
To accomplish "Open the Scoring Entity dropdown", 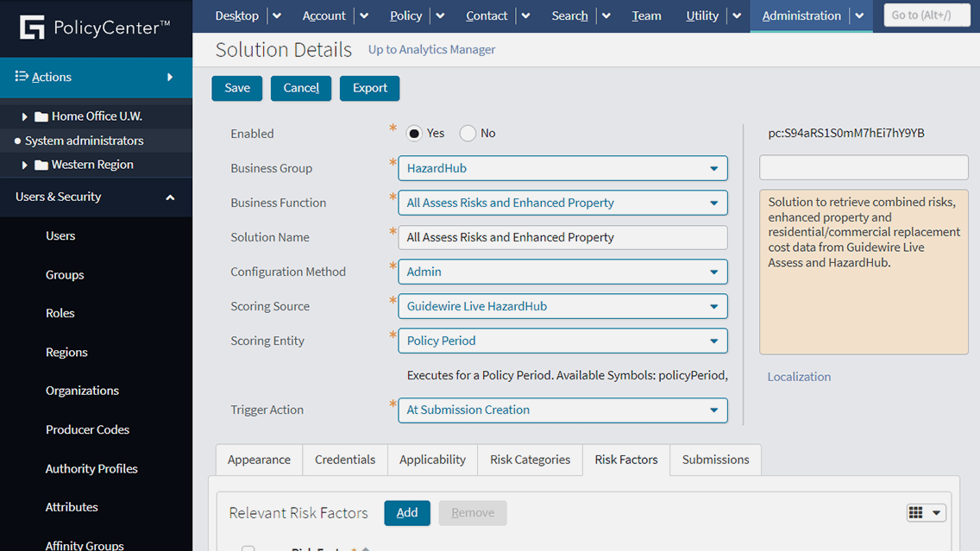I will 716,341.
